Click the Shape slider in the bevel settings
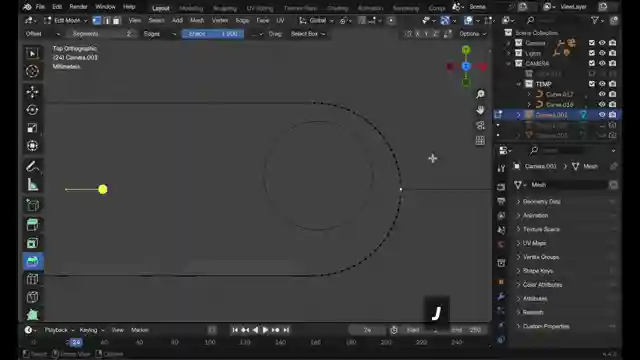Viewport: 640px width, 360px height. pyautogui.click(x=213, y=34)
